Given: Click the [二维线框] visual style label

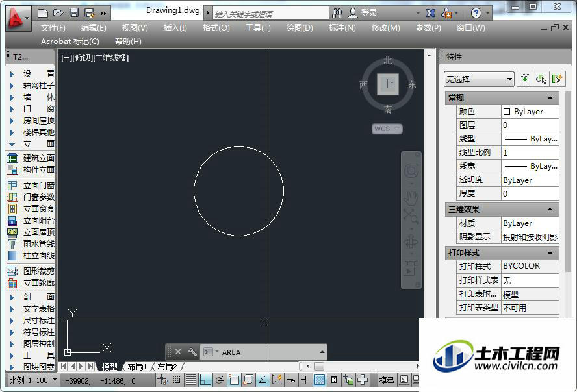Looking at the screenshot, I should click(x=110, y=58).
